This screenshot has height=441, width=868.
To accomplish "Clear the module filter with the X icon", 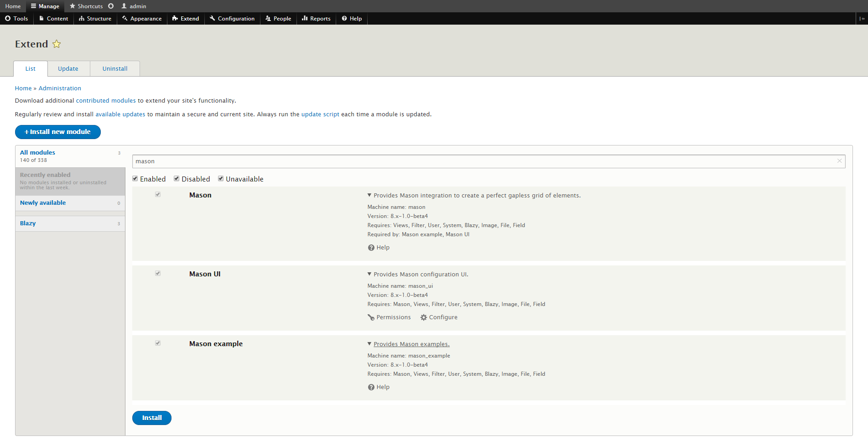I will coord(839,161).
